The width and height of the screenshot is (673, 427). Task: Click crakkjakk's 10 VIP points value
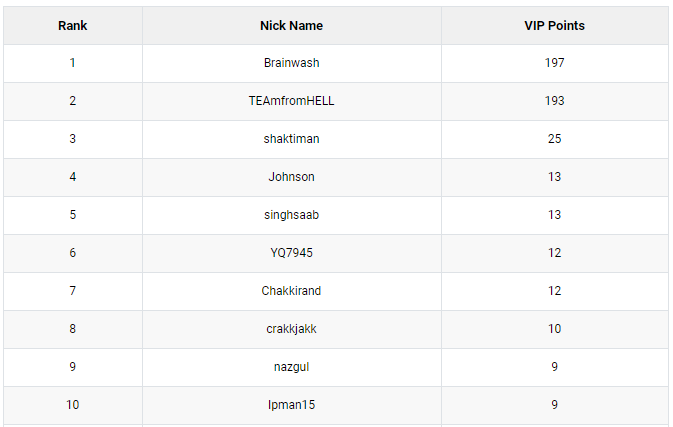tap(555, 329)
